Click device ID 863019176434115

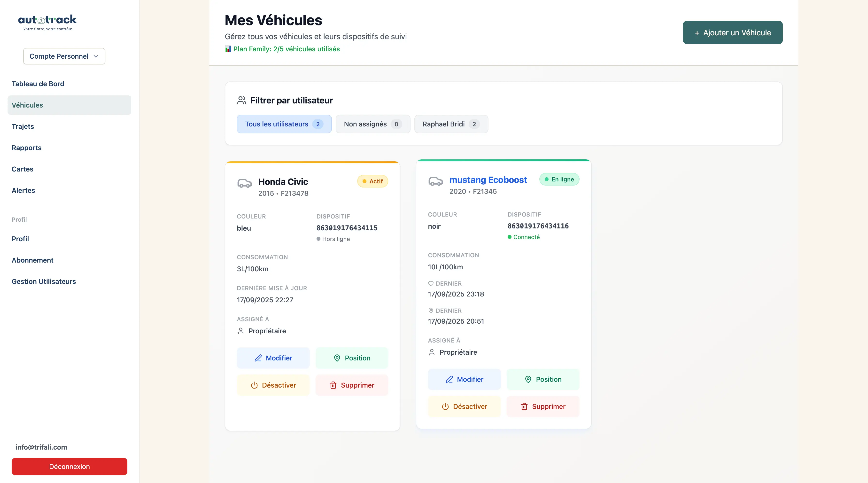347,228
